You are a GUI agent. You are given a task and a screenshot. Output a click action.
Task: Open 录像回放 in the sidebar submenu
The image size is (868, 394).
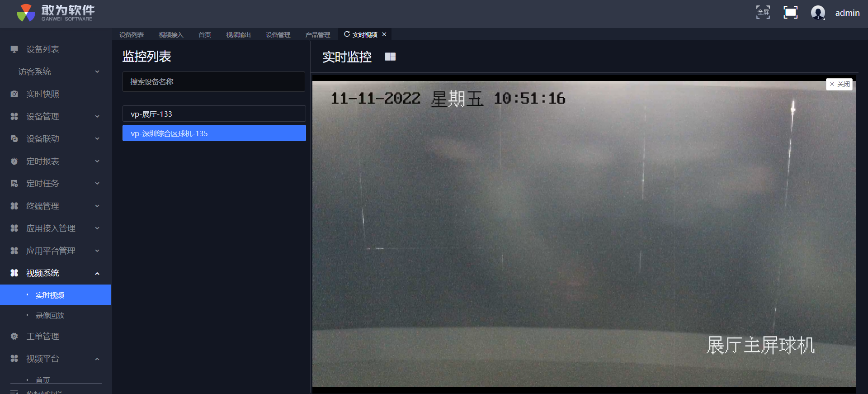click(50, 315)
